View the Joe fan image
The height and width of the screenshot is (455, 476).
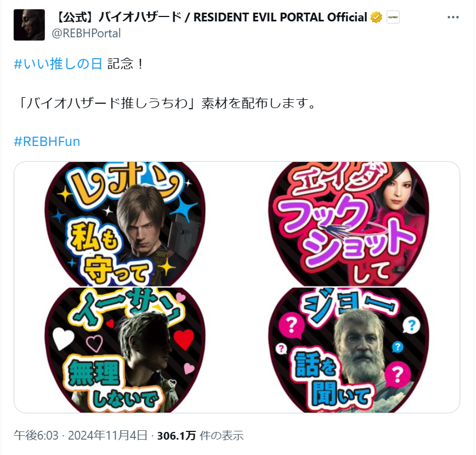pyautogui.click(x=349, y=350)
